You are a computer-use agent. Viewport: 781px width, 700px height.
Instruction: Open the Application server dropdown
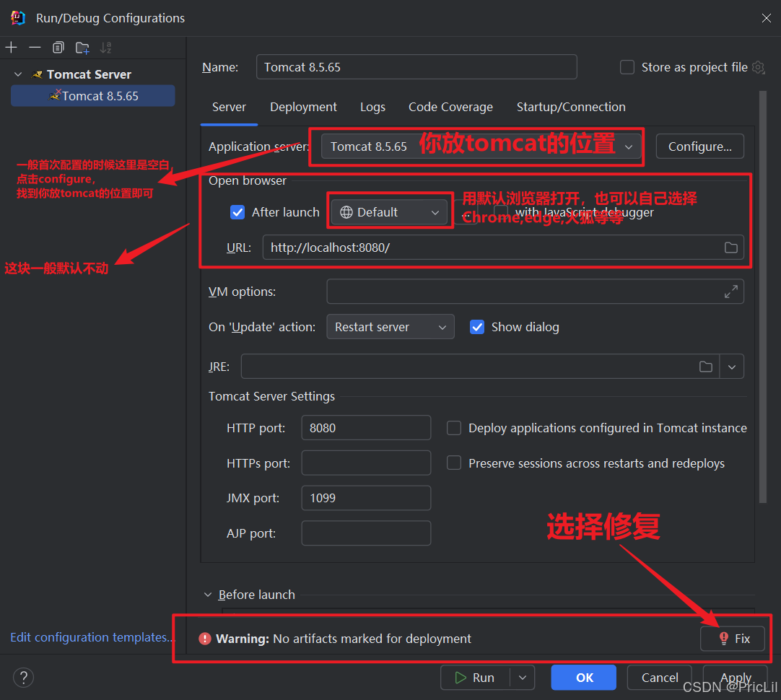tap(628, 146)
